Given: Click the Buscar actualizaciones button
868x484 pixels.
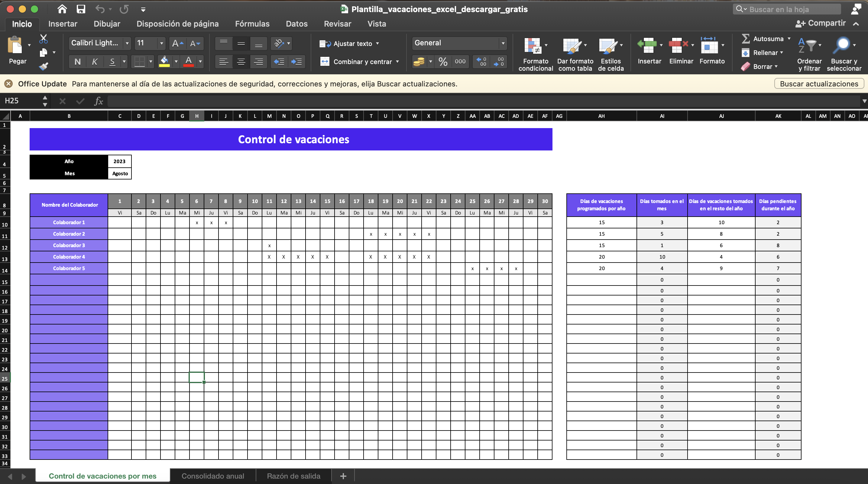Looking at the screenshot, I should [x=819, y=83].
